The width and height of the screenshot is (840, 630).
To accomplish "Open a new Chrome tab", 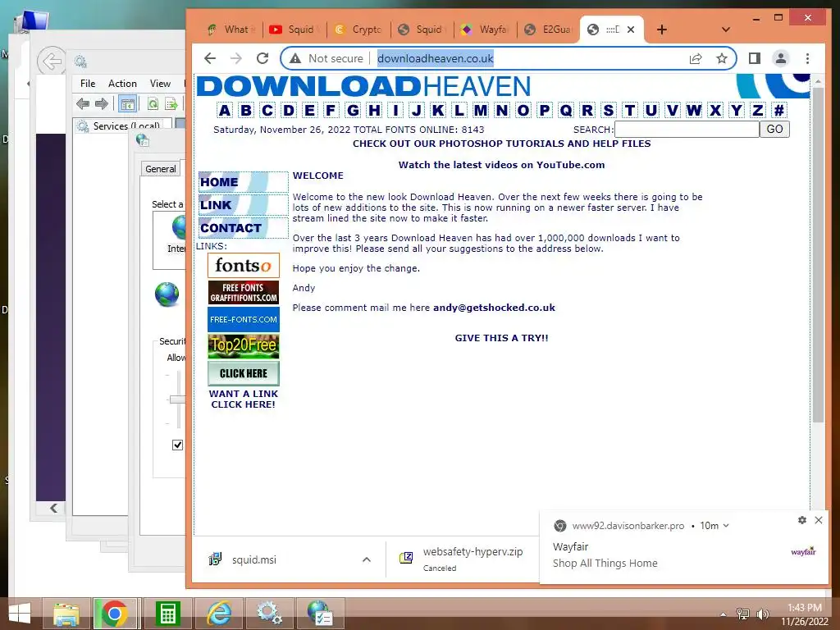I will coord(662,30).
